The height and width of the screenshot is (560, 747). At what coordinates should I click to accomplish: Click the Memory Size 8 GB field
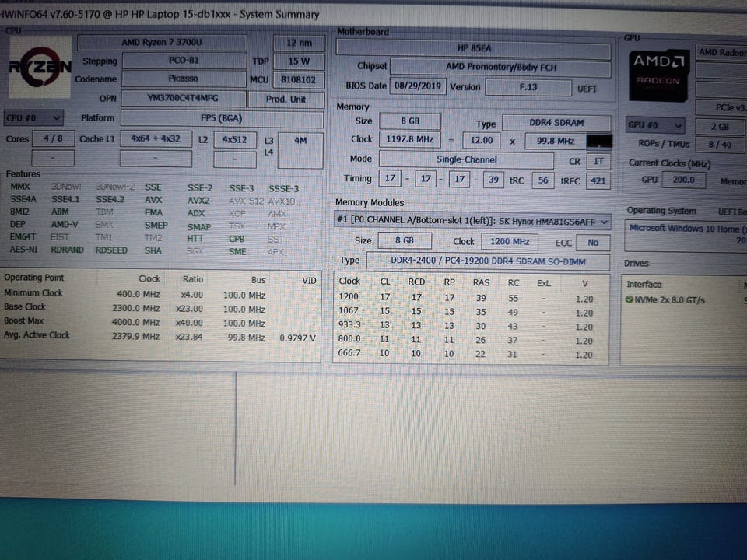click(410, 121)
